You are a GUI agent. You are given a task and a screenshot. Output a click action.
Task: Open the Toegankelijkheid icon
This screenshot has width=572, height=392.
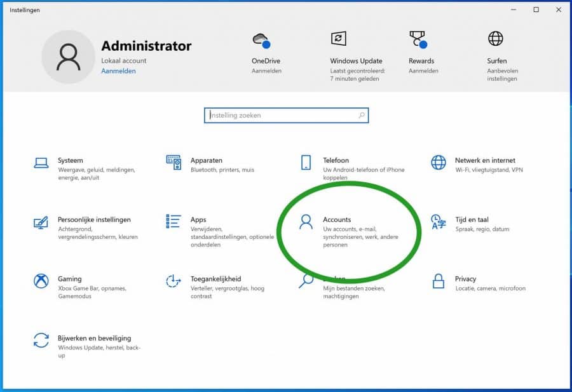tap(174, 281)
